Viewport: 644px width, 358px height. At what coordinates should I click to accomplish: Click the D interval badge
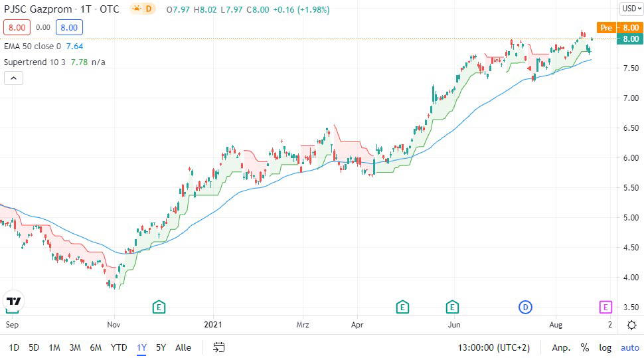pos(149,9)
